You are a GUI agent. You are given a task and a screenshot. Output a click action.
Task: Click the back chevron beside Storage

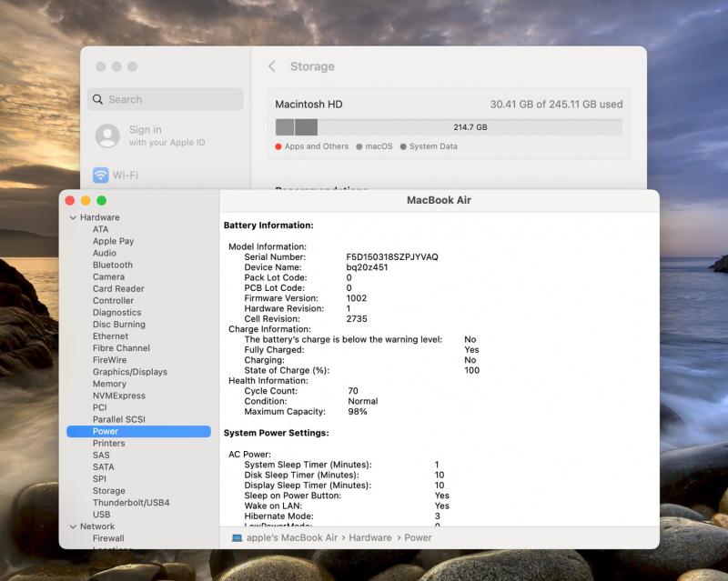pyautogui.click(x=272, y=66)
